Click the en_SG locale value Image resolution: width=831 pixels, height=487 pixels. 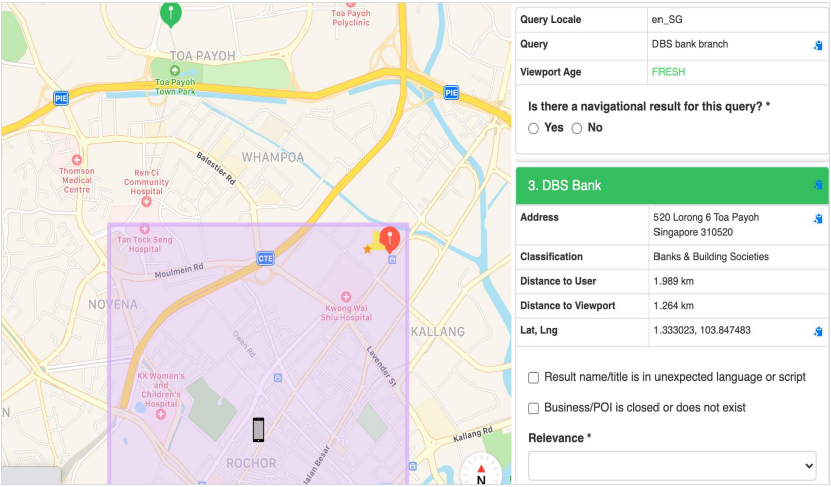coord(667,20)
